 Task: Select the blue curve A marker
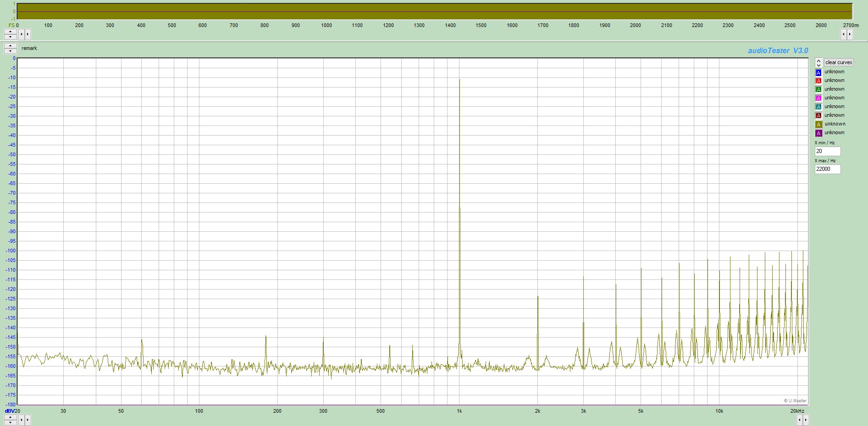click(818, 72)
